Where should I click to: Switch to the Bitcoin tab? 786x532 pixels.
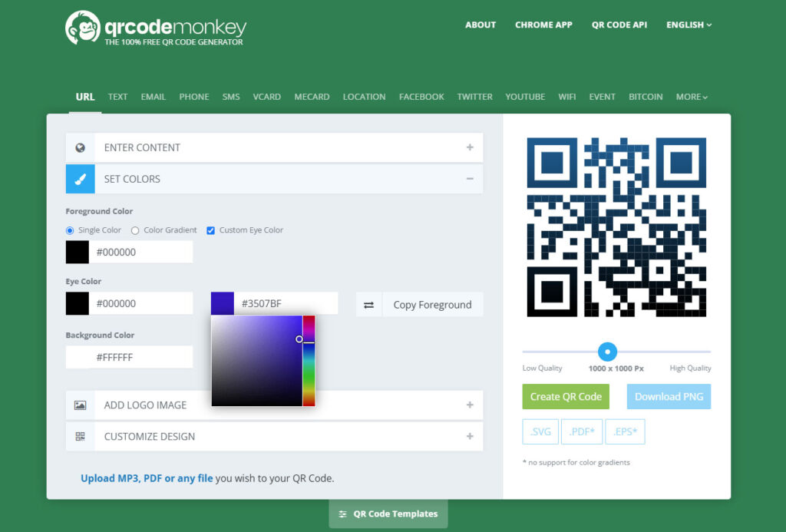click(x=646, y=97)
